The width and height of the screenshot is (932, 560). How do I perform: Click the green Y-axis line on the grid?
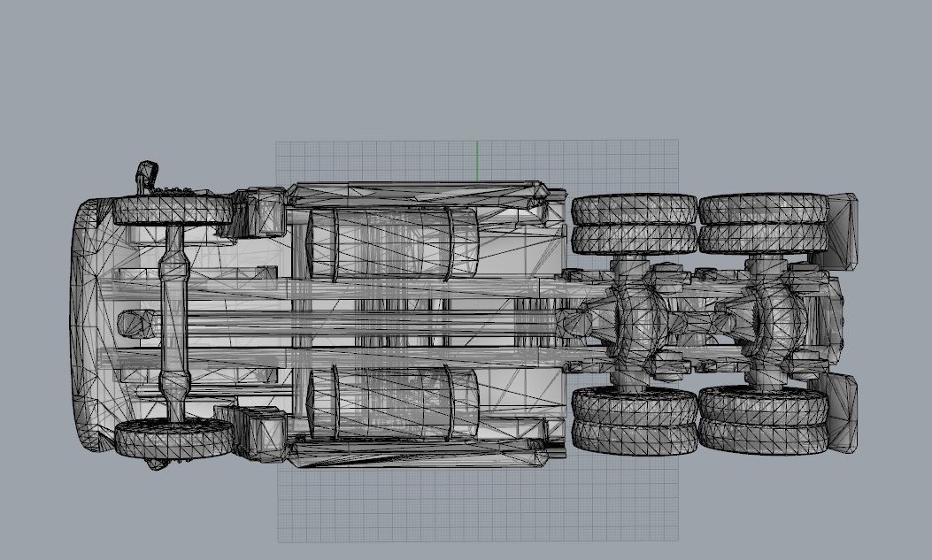(x=477, y=161)
